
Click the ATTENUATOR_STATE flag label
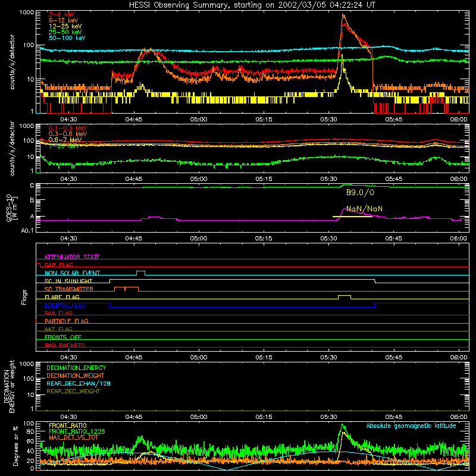(x=72, y=257)
